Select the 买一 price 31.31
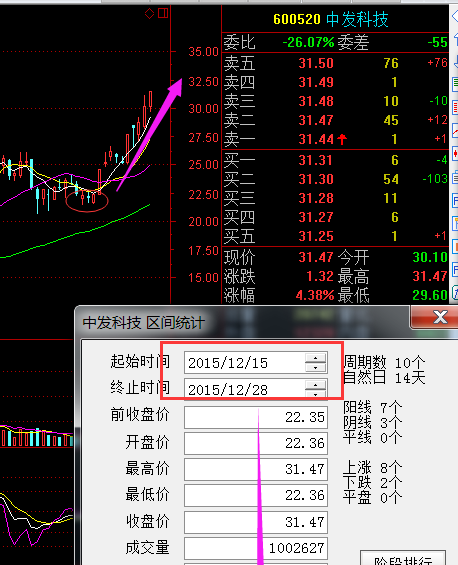This screenshot has width=458, height=565. (315, 160)
